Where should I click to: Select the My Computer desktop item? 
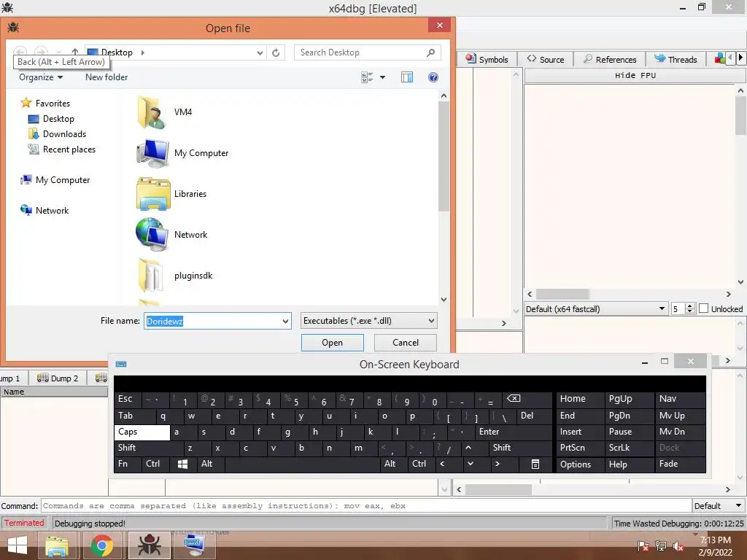(182, 153)
